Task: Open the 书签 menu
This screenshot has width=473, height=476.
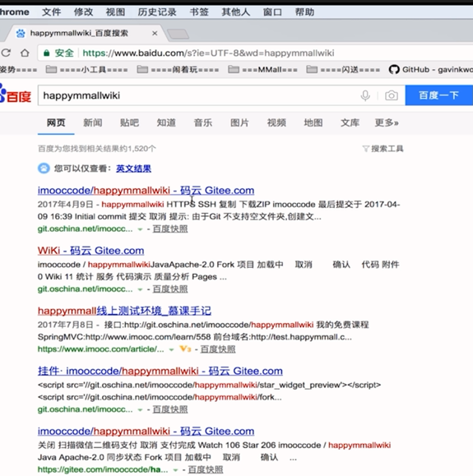Action: pos(199,12)
